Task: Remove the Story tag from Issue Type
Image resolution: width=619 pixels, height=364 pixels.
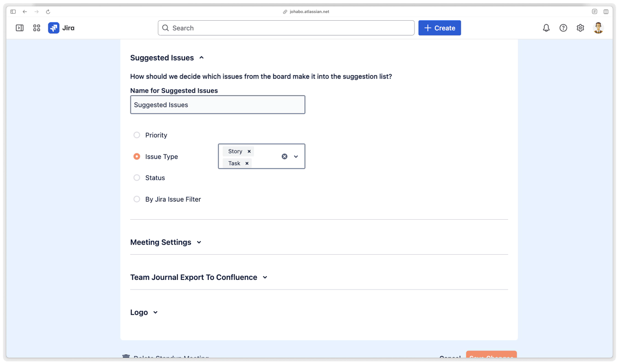Action: (249, 151)
